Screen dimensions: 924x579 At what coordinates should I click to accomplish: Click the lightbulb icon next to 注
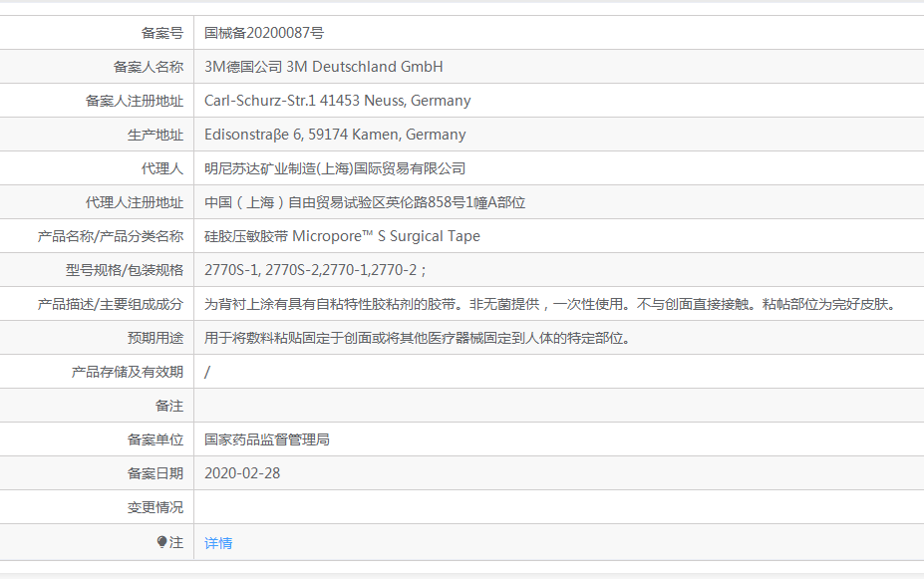pos(162,542)
